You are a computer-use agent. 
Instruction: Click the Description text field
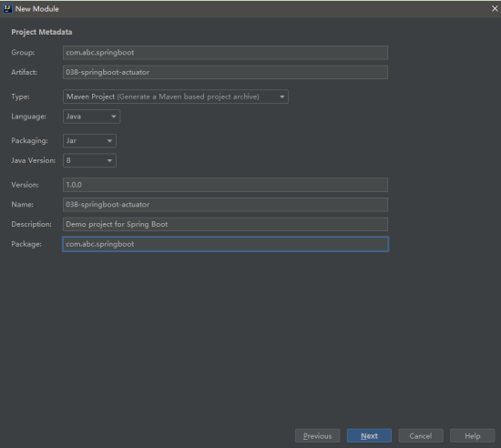coord(225,224)
